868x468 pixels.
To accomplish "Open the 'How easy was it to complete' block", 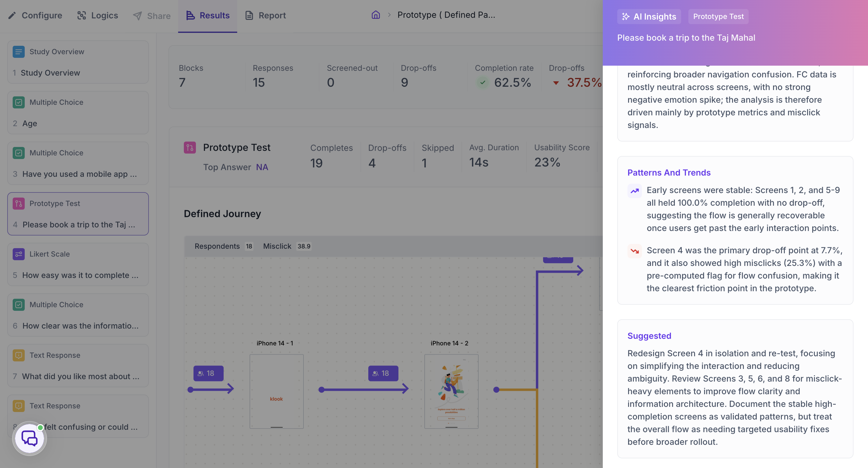I will click(x=78, y=264).
